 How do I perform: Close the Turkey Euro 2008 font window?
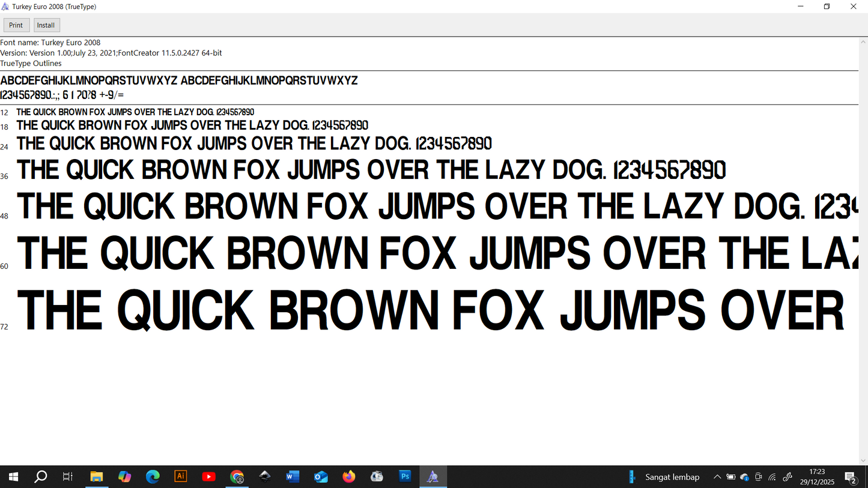click(854, 7)
